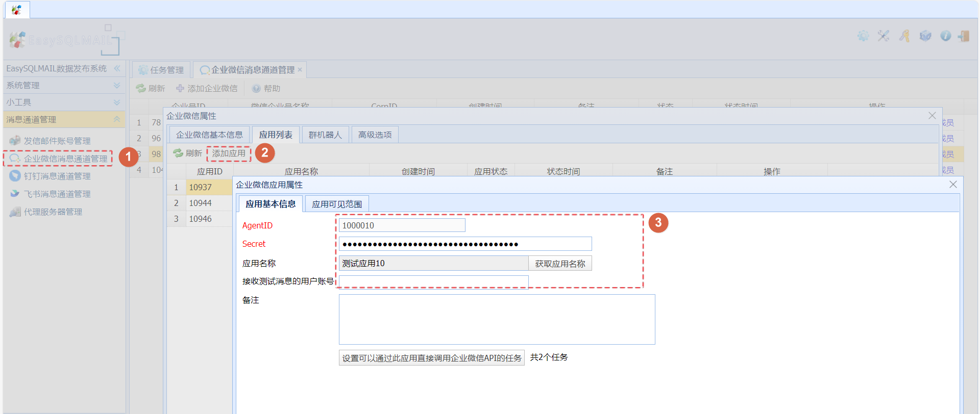This screenshot has height=414, width=980.
Task: Click the 获取应用名称 button
Action: [x=560, y=264]
